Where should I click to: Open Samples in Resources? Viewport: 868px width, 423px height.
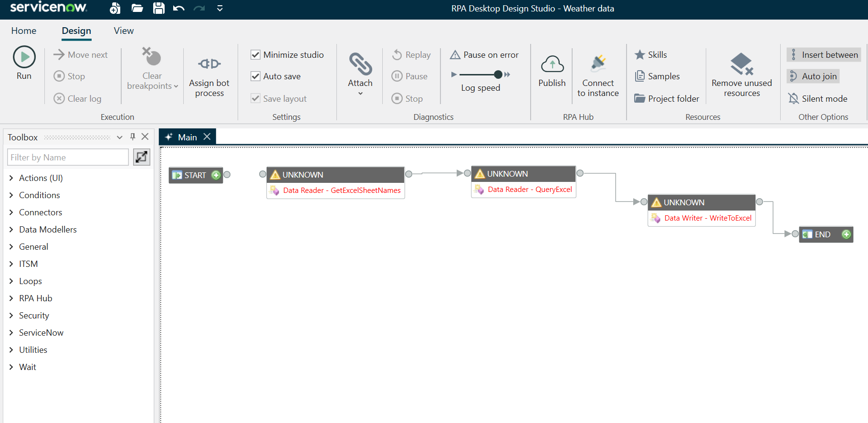pos(657,76)
